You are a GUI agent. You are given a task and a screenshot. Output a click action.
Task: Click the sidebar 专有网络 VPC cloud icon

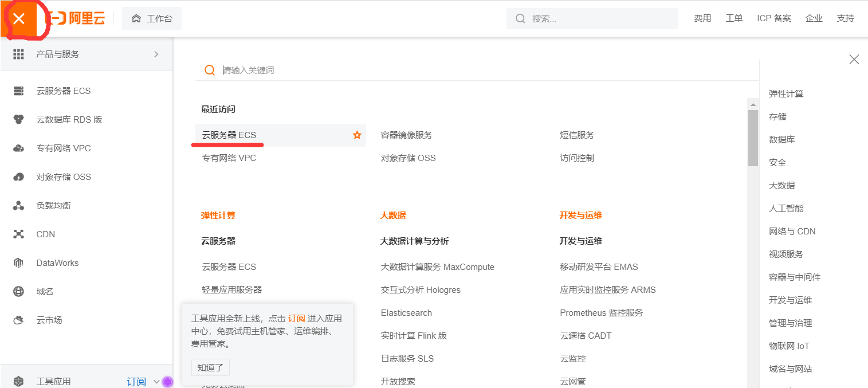[x=18, y=148]
